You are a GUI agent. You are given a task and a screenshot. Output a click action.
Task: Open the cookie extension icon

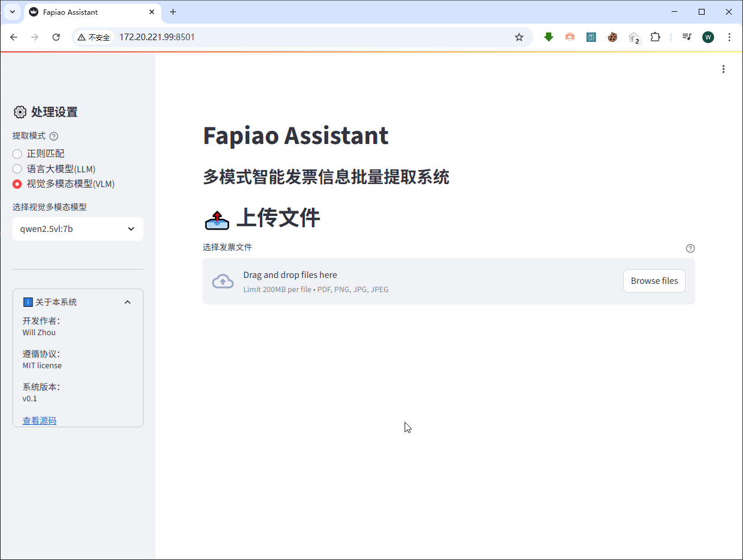(x=612, y=37)
